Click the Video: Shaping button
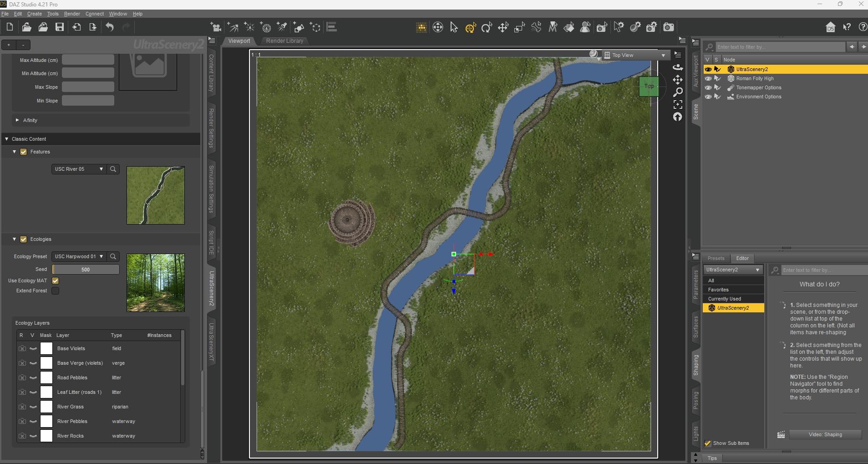Viewport: 868px width, 464px height. [x=825, y=434]
